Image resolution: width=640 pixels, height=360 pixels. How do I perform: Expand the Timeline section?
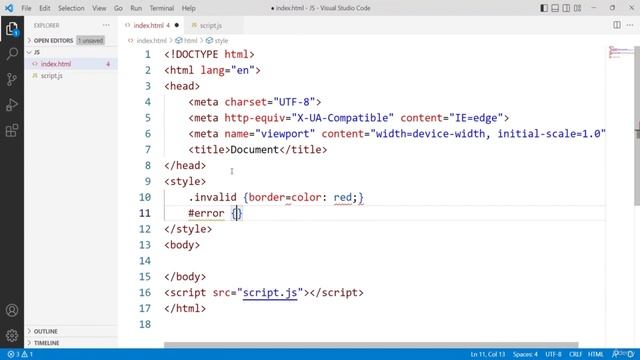click(71, 343)
